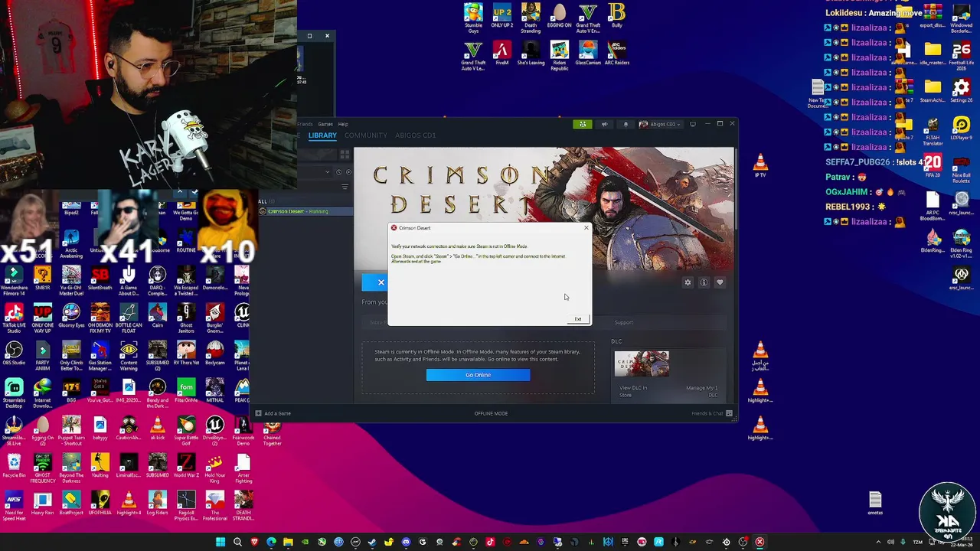The image size is (980, 551).
Task: Click the OFFLINE MODE status text
Action: pyautogui.click(x=491, y=413)
